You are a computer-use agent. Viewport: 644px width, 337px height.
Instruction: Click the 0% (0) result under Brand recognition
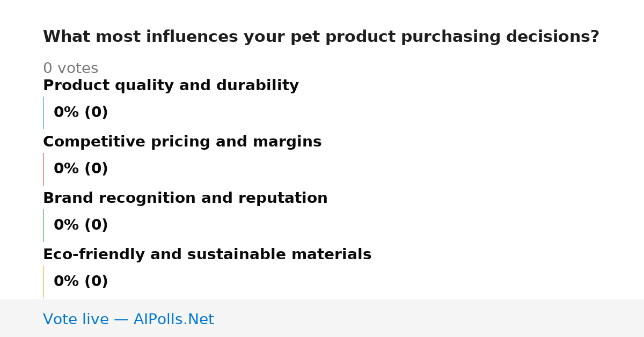click(80, 225)
